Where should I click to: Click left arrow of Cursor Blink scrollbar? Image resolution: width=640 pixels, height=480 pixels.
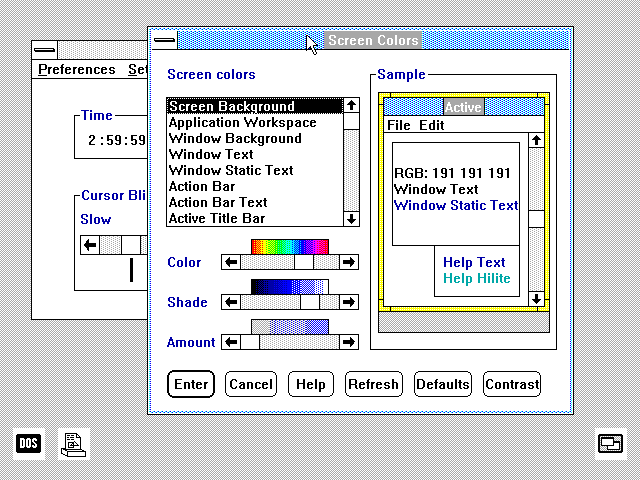pyautogui.click(x=90, y=245)
